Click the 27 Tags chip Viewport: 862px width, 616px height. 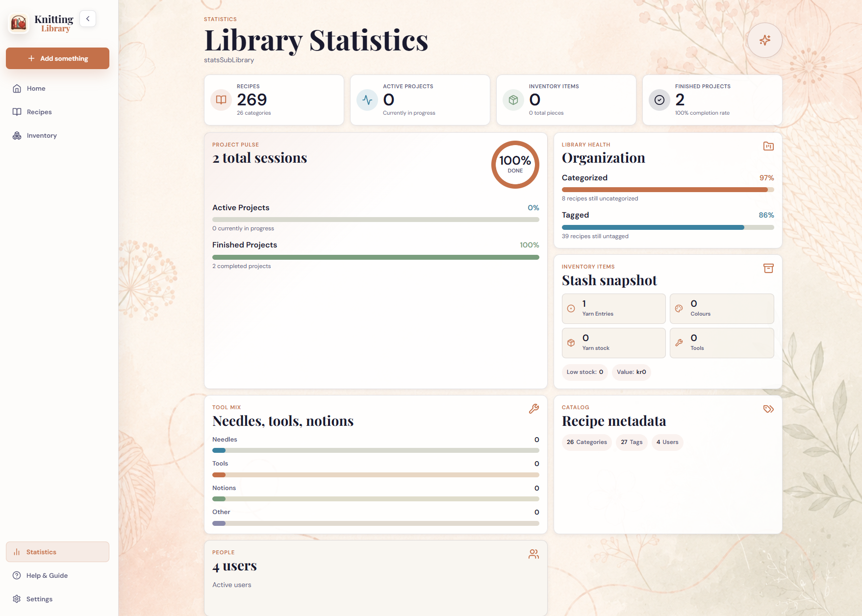632,442
